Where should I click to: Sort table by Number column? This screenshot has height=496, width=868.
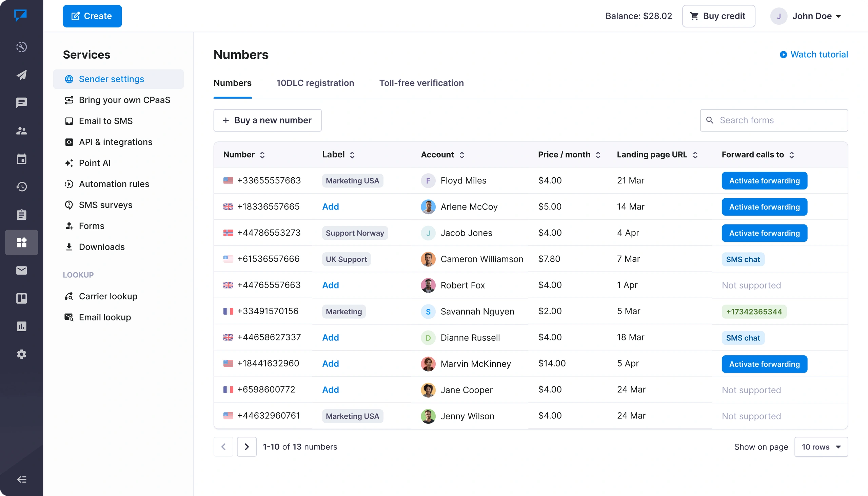pyautogui.click(x=262, y=155)
